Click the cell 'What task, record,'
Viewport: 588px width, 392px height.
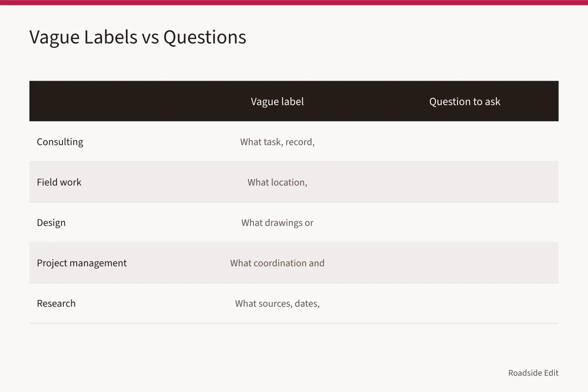coord(277,142)
